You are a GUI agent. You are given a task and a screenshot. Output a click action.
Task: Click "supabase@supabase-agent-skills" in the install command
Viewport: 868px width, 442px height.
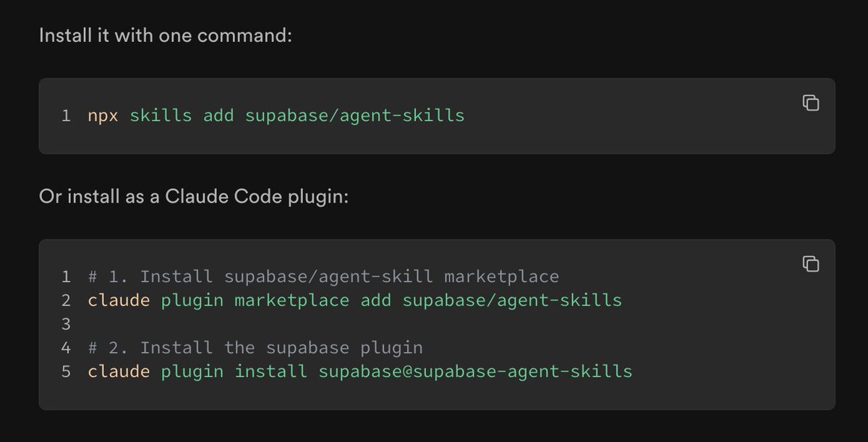pos(475,372)
